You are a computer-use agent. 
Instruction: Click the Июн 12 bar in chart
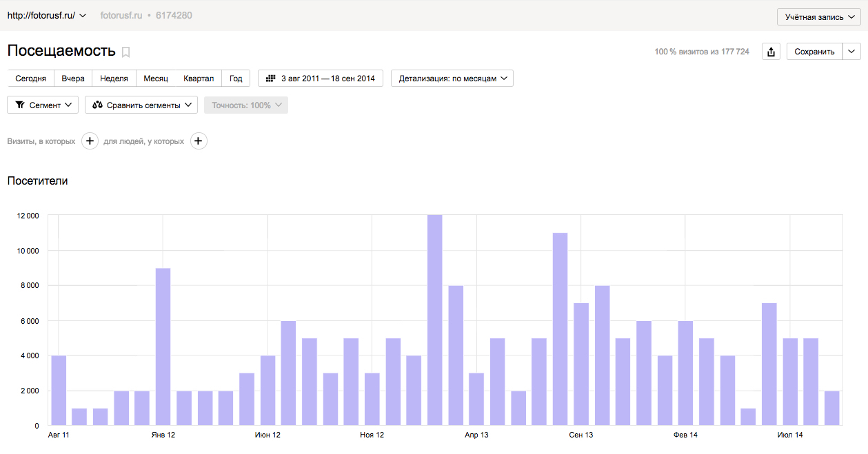[268, 391]
